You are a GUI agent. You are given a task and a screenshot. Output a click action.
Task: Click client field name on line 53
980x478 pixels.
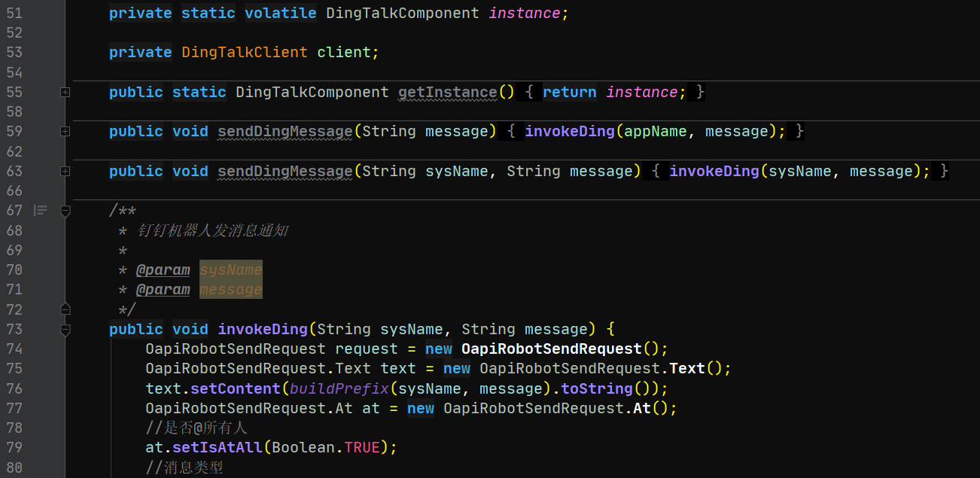tap(344, 52)
